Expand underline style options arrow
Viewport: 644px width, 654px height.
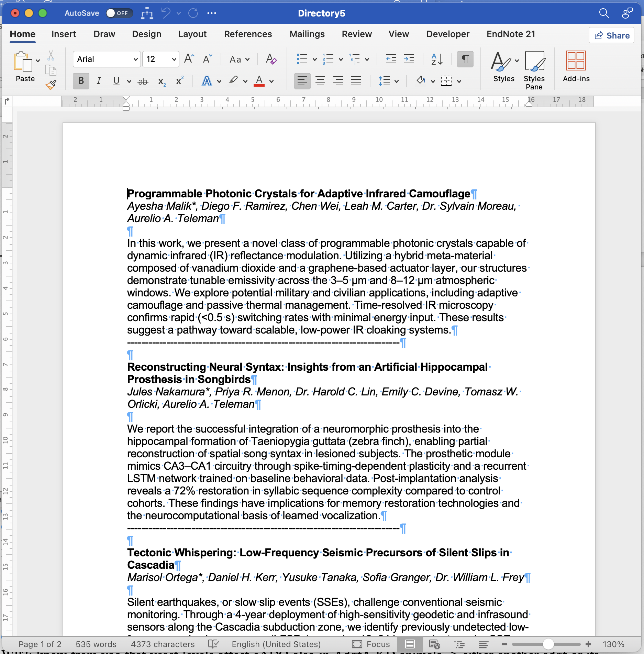pos(129,81)
